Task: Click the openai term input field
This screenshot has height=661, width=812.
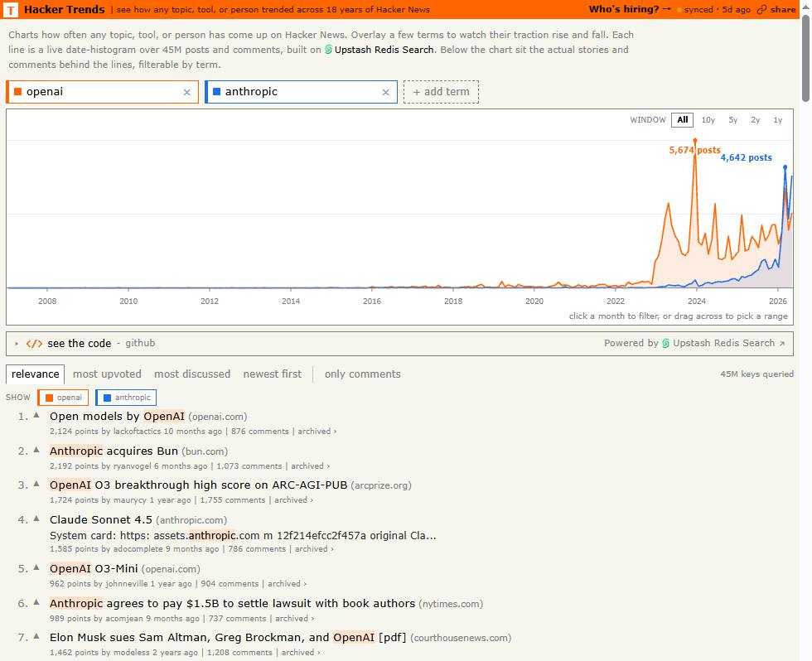Action: (103, 92)
